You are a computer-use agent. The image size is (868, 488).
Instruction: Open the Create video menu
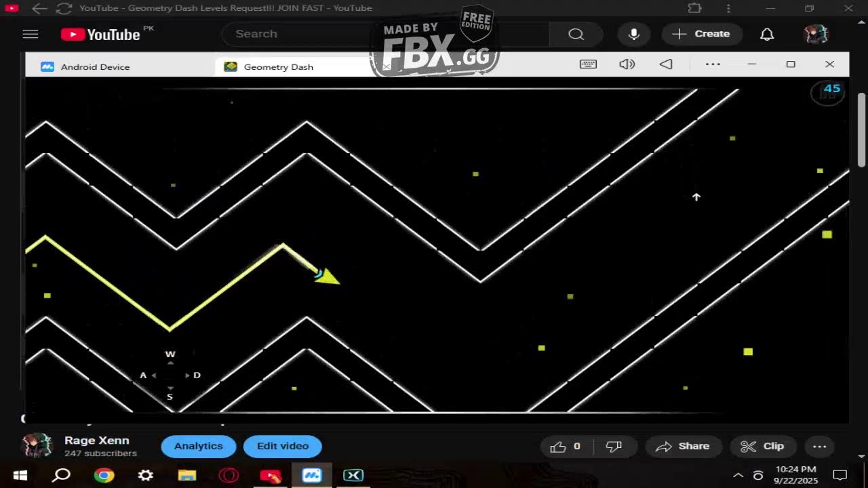[702, 34]
